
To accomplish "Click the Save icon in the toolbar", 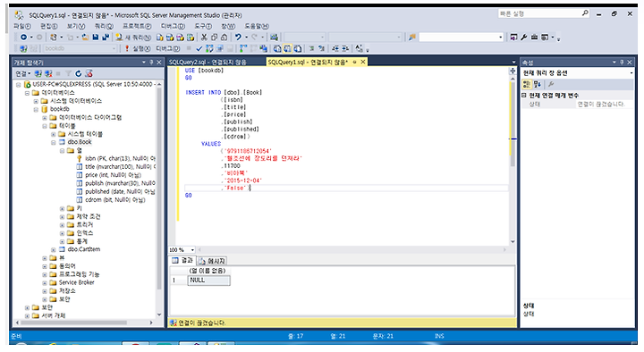I will click(96, 38).
